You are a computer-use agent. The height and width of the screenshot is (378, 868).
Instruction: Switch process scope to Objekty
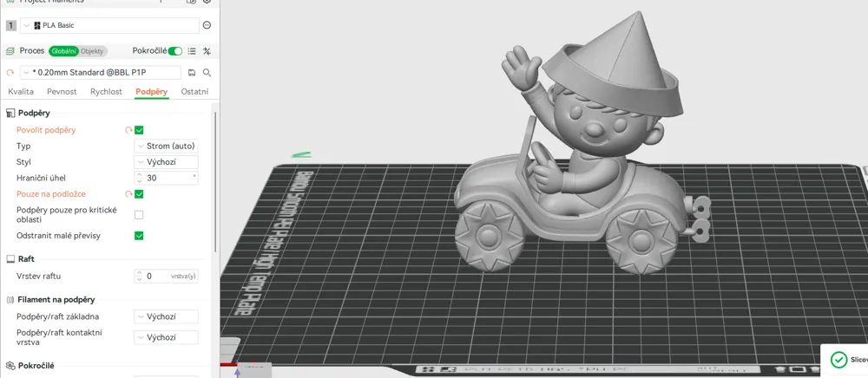coord(92,51)
